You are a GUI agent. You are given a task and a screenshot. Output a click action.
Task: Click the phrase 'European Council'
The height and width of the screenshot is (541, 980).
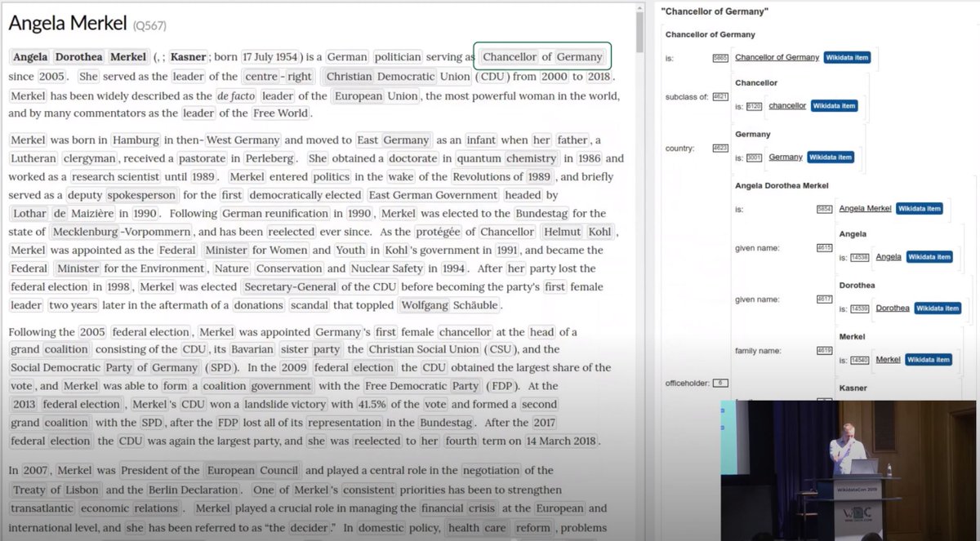[252, 470]
